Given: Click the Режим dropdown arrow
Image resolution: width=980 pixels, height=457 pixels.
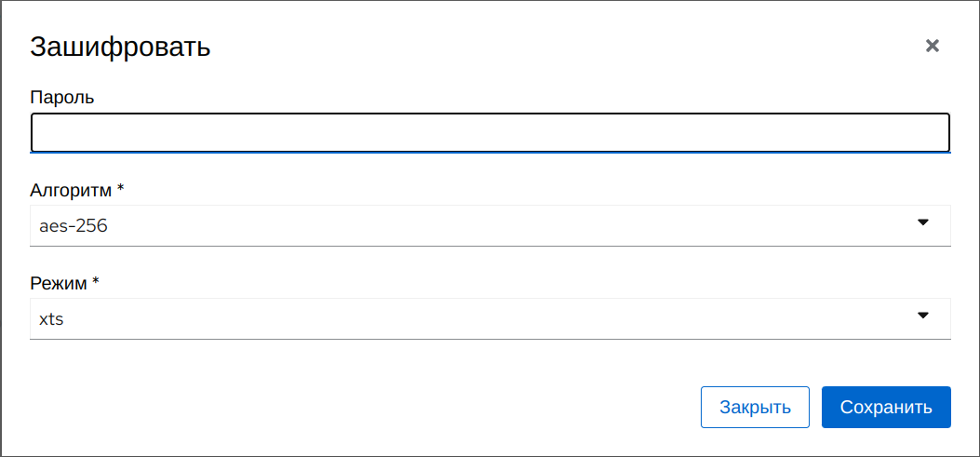Looking at the screenshot, I should coord(923,316).
